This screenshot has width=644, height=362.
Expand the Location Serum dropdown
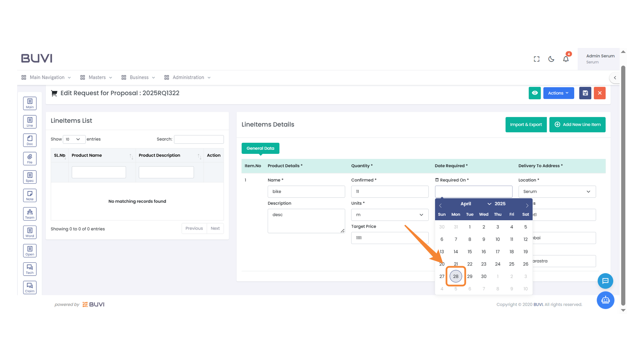point(557,192)
